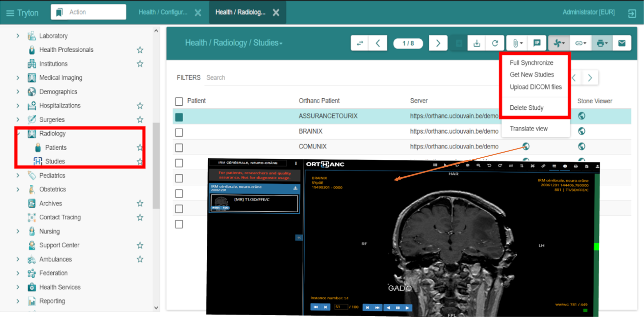Select Get New Studies menu entry
The image size is (644, 319).
click(532, 75)
